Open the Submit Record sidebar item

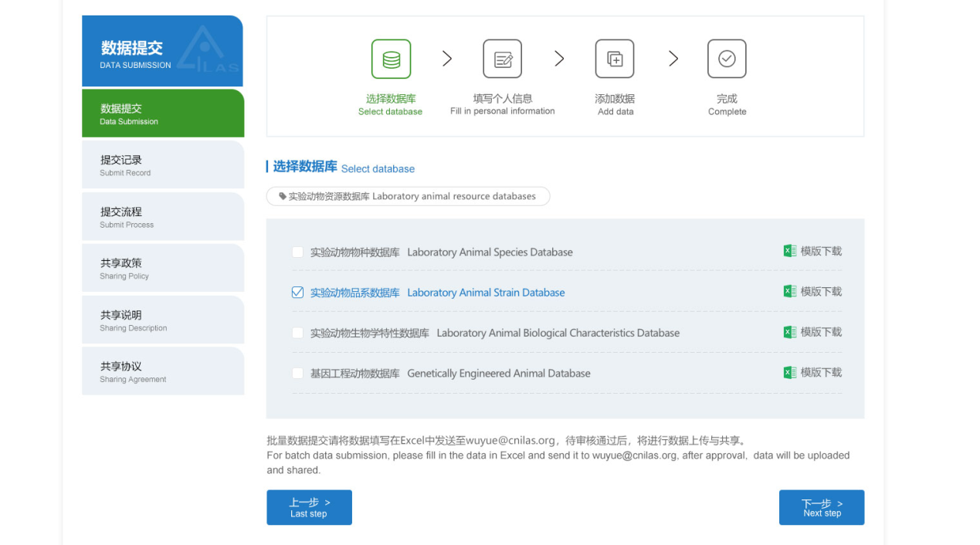pyautogui.click(x=163, y=165)
